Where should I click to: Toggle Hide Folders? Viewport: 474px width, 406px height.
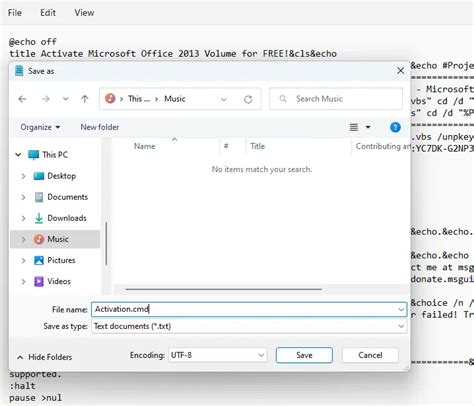pyautogui.click(x=44, y=357)
